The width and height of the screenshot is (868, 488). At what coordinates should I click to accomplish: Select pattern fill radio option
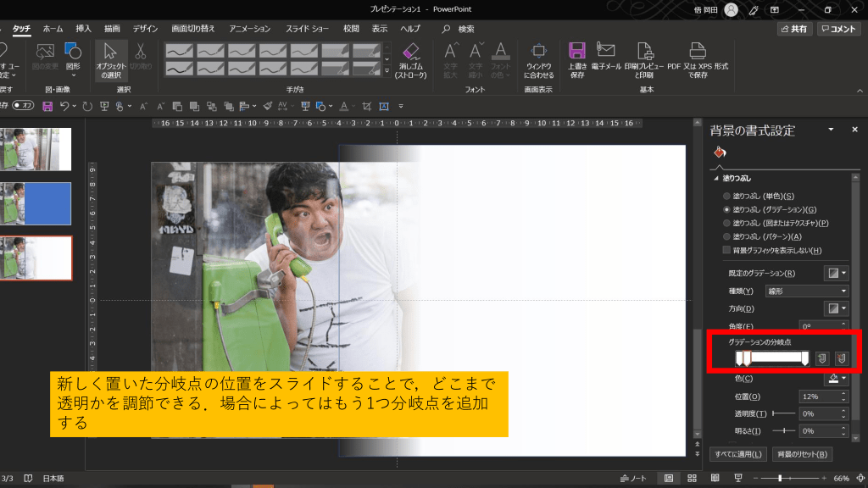point(726,236)
